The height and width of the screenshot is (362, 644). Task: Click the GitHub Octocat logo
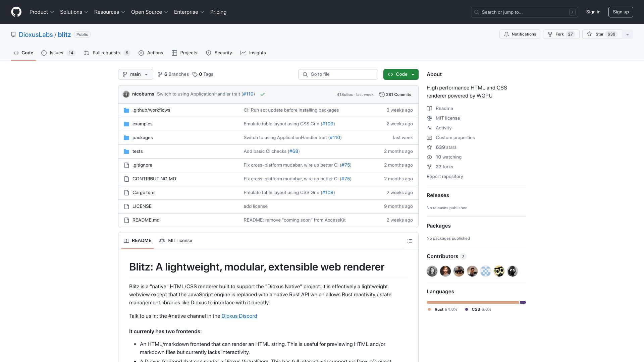[x=16, y=12]
